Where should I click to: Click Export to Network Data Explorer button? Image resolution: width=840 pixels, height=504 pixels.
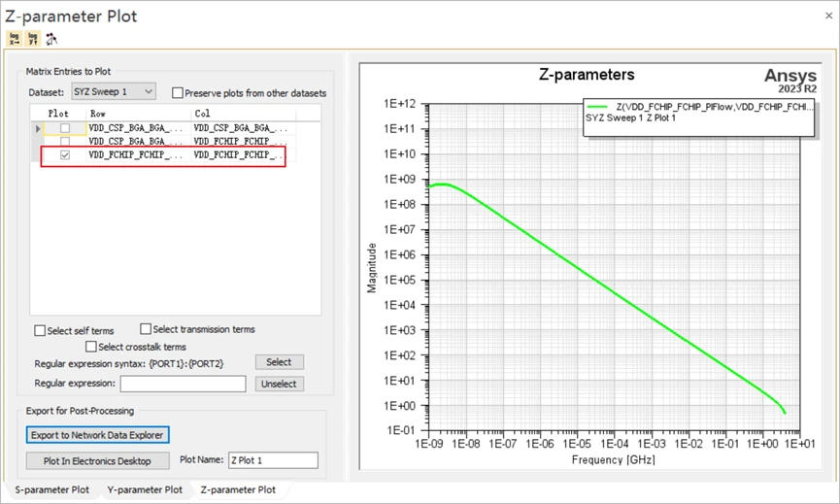(97, 435)
